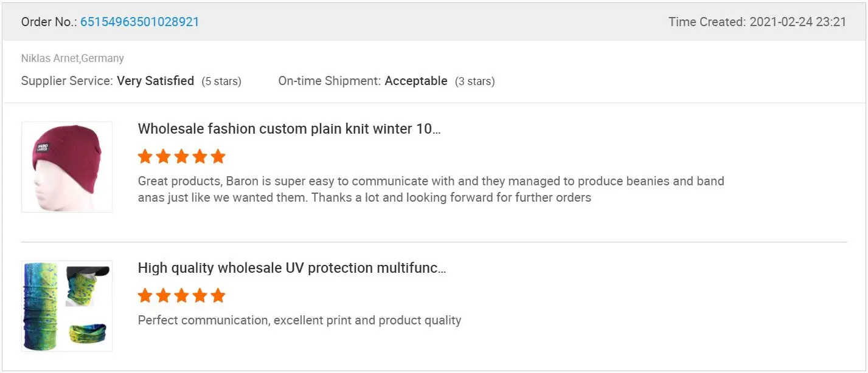Click the reviewer name Niklas Arnet, Germany

(x=72, y=58)
